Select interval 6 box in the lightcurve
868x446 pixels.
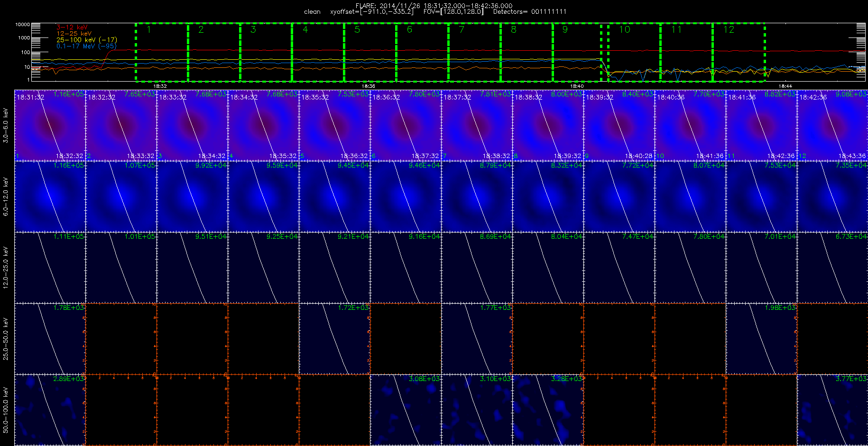pos(423,52)
